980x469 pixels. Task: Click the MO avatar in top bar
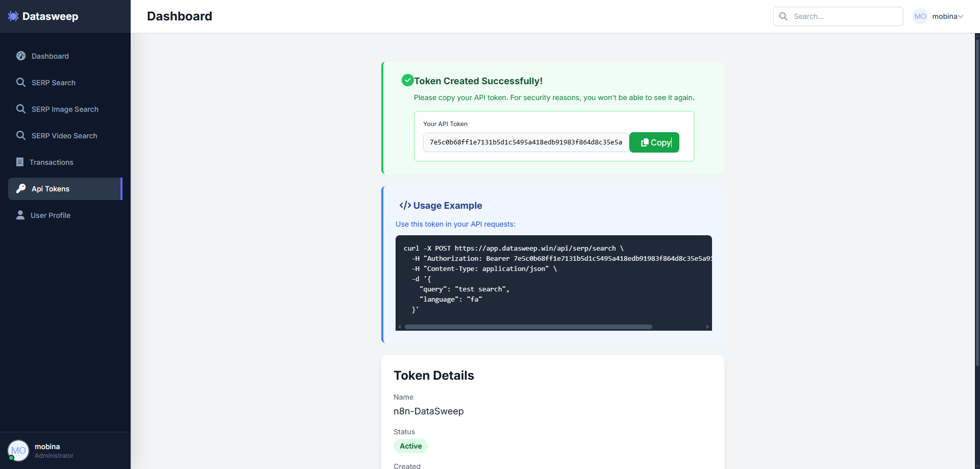pyautogui.click(x=920, y=16)
